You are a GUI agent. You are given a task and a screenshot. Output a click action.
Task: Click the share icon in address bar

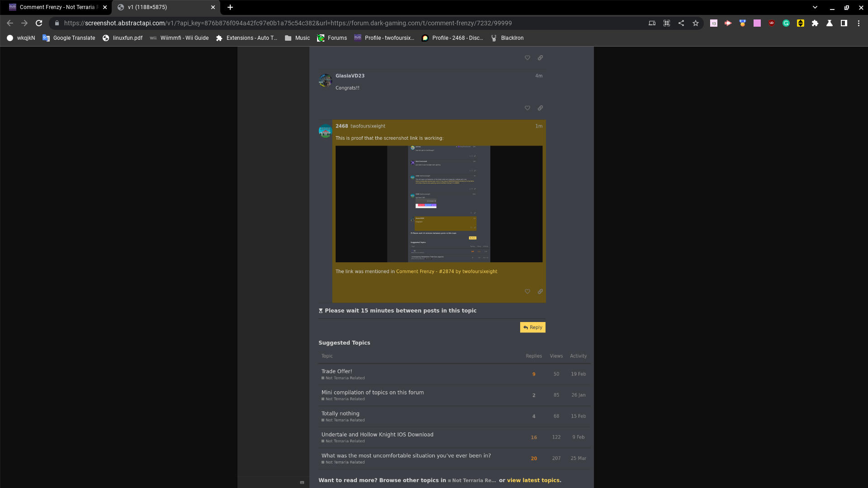pos(681,23)
